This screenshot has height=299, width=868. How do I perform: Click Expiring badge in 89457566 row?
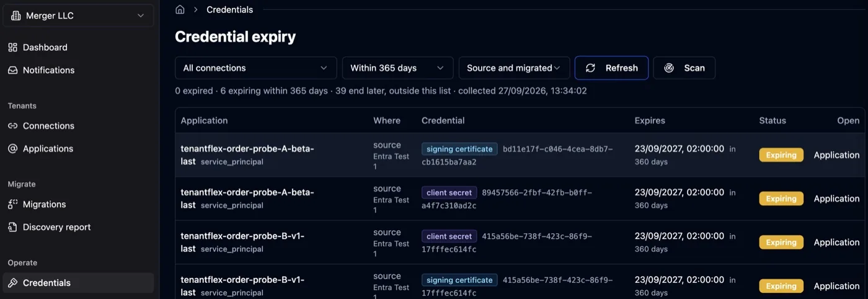point(781,199)
